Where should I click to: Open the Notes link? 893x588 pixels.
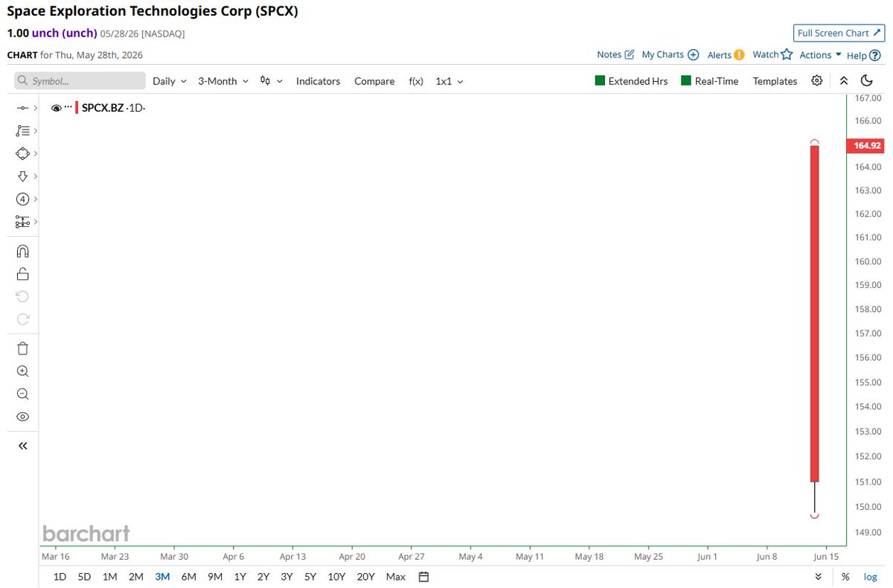click(615, 54)
